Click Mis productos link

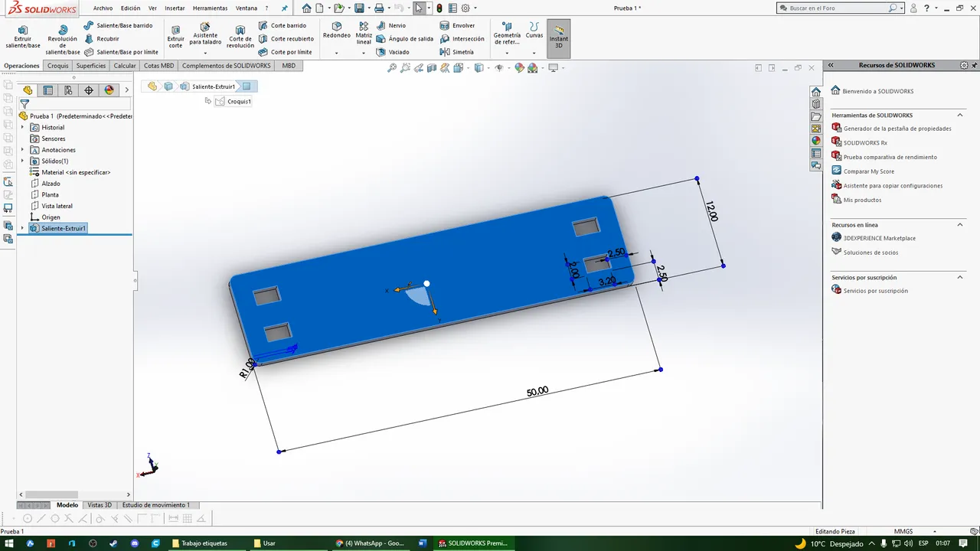pyautogui.click(x=862, y=200)
